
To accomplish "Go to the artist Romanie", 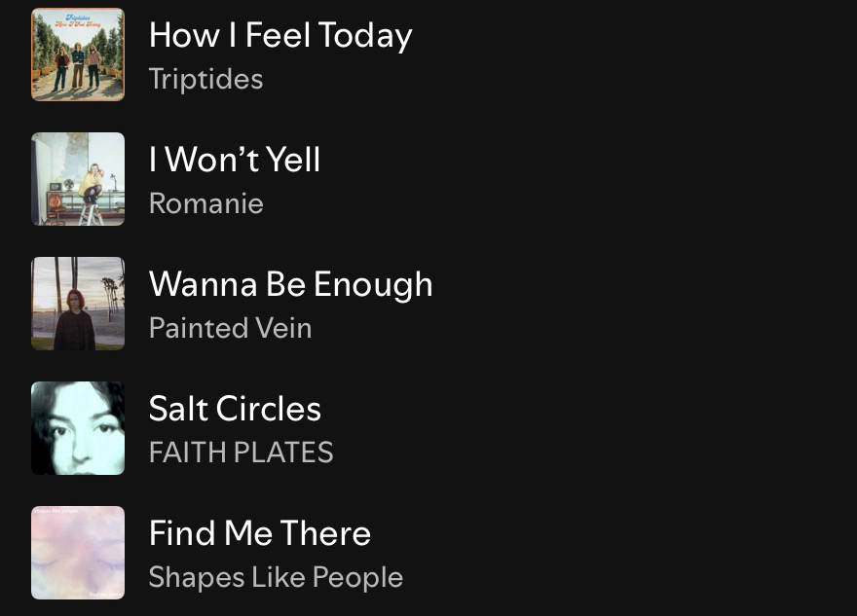I will 205,204.
